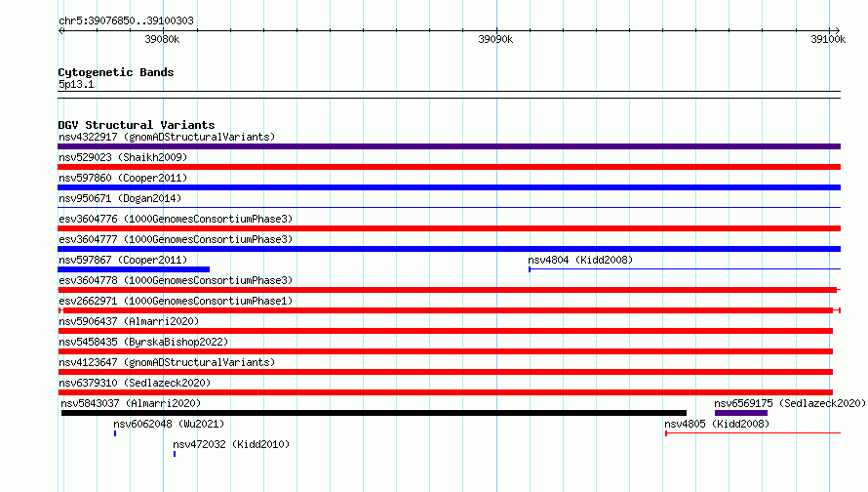Click the red esv3604778 variant bar
868x492 pixels.
point(448,290)
